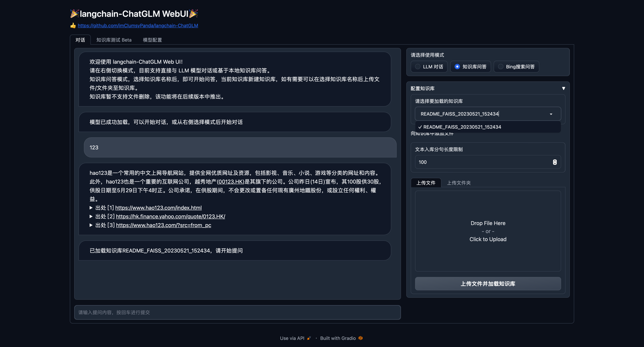Collapse the 配置知识库 panel arrow
Screen dimensions: 644x347
563,88
